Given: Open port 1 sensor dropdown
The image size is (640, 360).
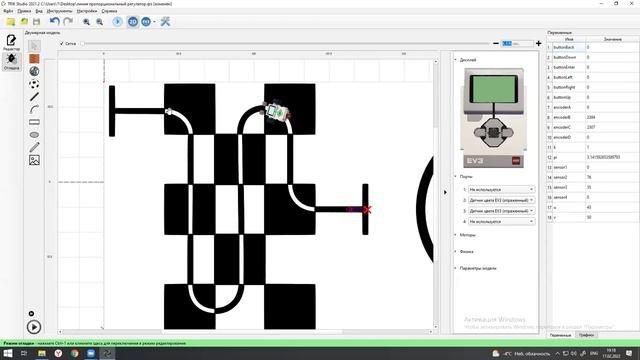Looking at the screenshot, I should (x=501, y=189).
